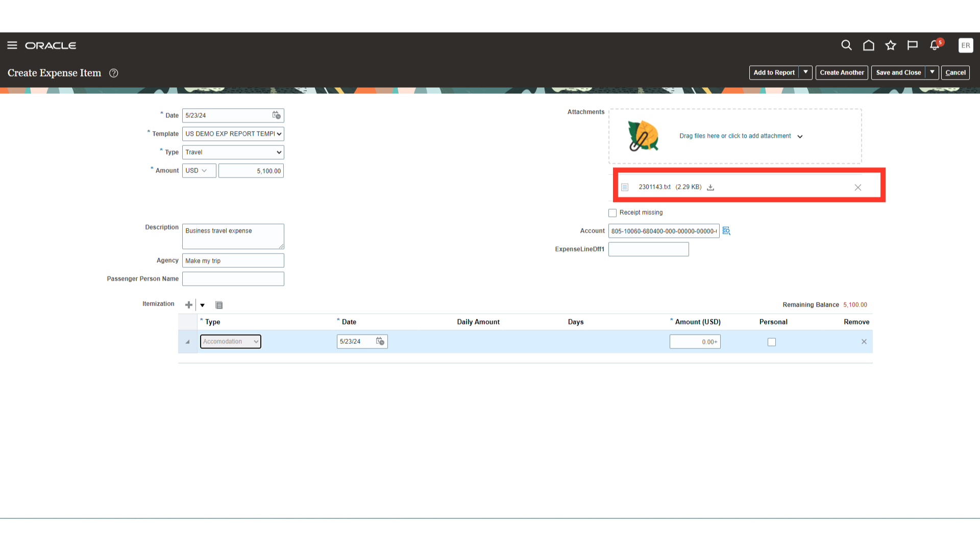The width and height of the screenshot is (980, 551).
Task: Click the Save and Close button
Action: point(898,72)
